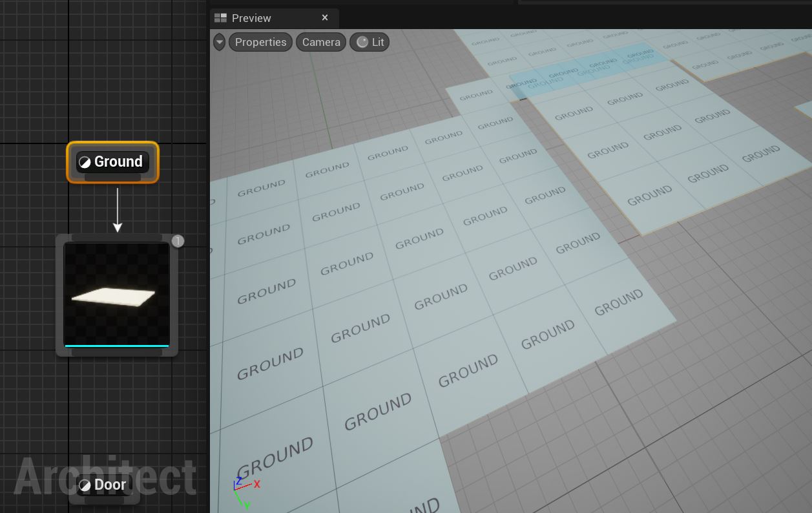Click the "1" badge on the mesh node
Viewport: 812px width, 513px height.
coord(178,241)
